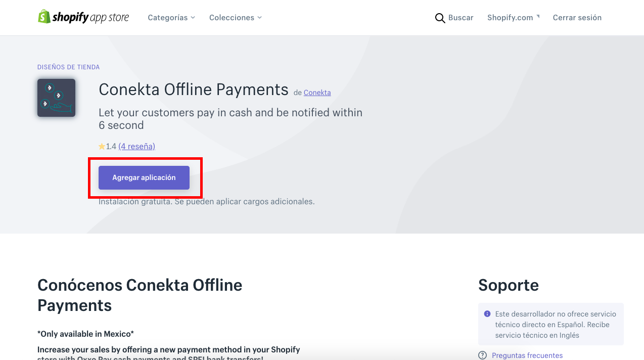Click the Preguntas frecuentes question mark icon
The height and width of the screenshot is (360, 644).
tap(483, 355)
